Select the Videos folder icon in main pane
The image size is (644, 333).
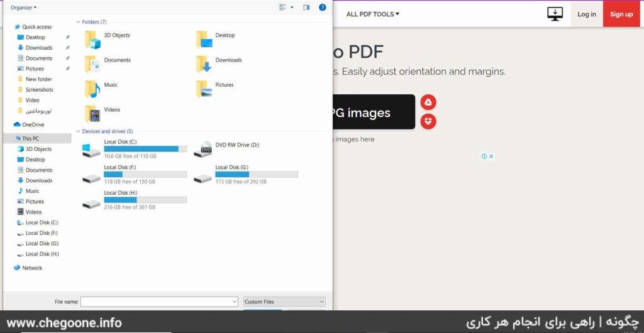coord(92,114)
